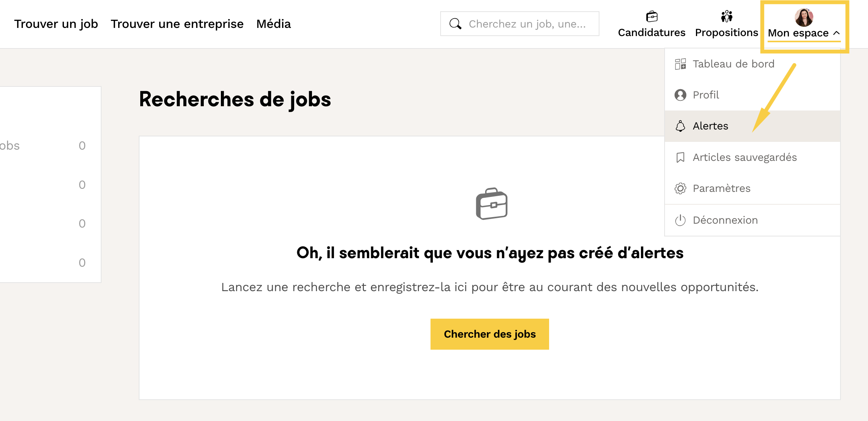Select Alertes in the dropdown menu
Viewport: 868px width, 421px height.
710,126
